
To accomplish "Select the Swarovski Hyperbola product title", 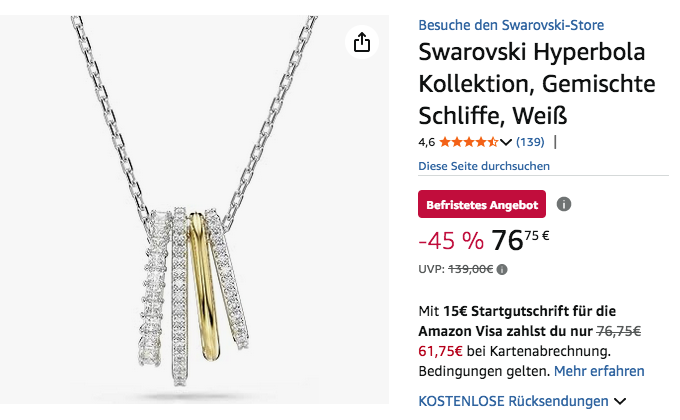I will [536, 83].
